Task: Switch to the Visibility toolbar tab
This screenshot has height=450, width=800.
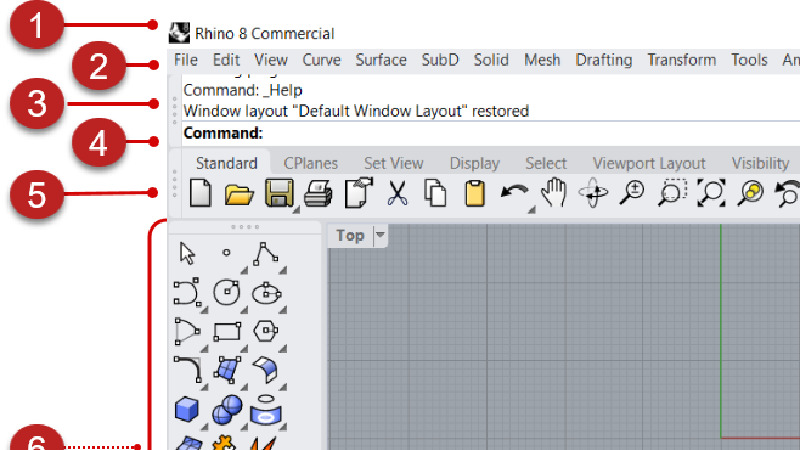Action: click(x=760, y=164)
